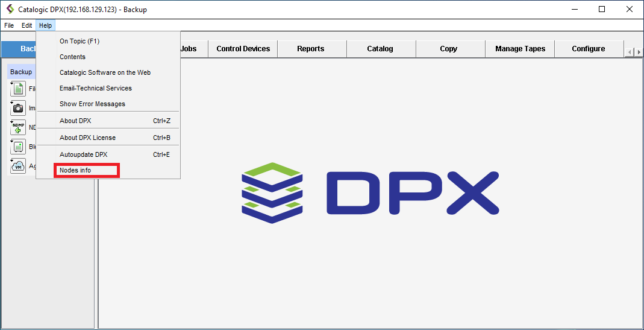The height and width of the screenshot is (330, 644).
Task: Choose Autoupdate DPX from the menu
Action: click(x=83, y=154)
